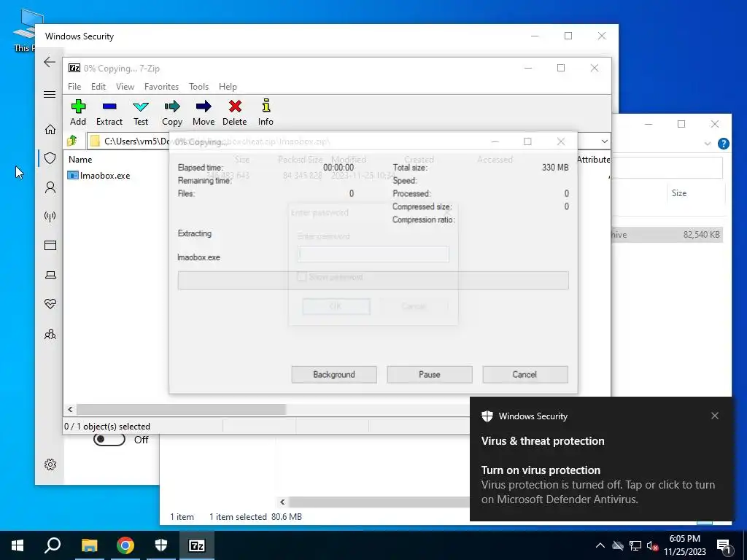Click the 7-Zip horizontal scrollbar thumb

click(181, 410)
